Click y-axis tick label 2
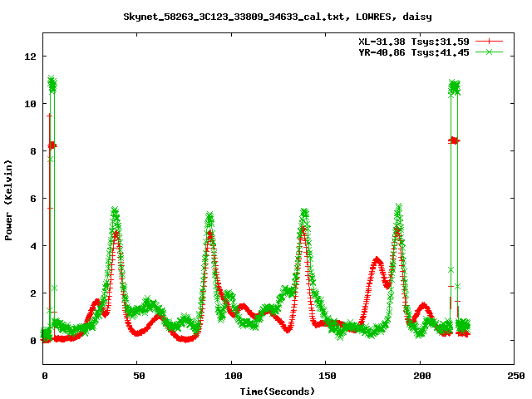532x399 pixels. click(x=33, y=293)
